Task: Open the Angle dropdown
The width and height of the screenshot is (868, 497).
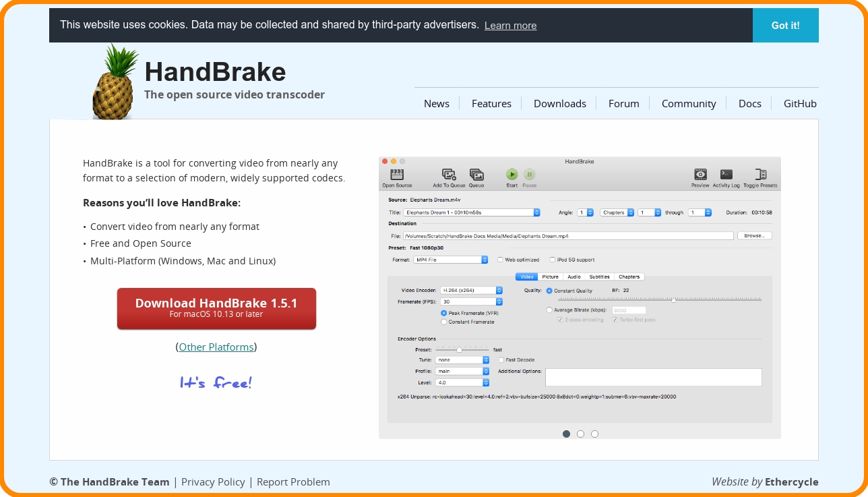Action: tap(585, 212)
